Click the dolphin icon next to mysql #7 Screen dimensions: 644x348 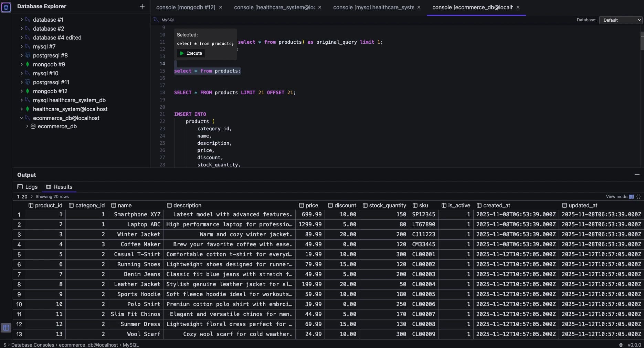pyautogui.click(x=28, y=46)
